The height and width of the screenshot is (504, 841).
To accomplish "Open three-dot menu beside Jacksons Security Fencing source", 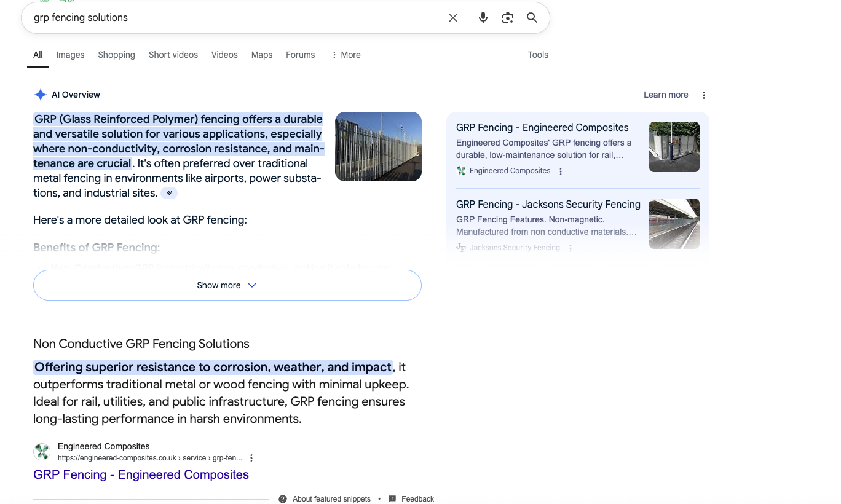I will [x=571, y=248].
